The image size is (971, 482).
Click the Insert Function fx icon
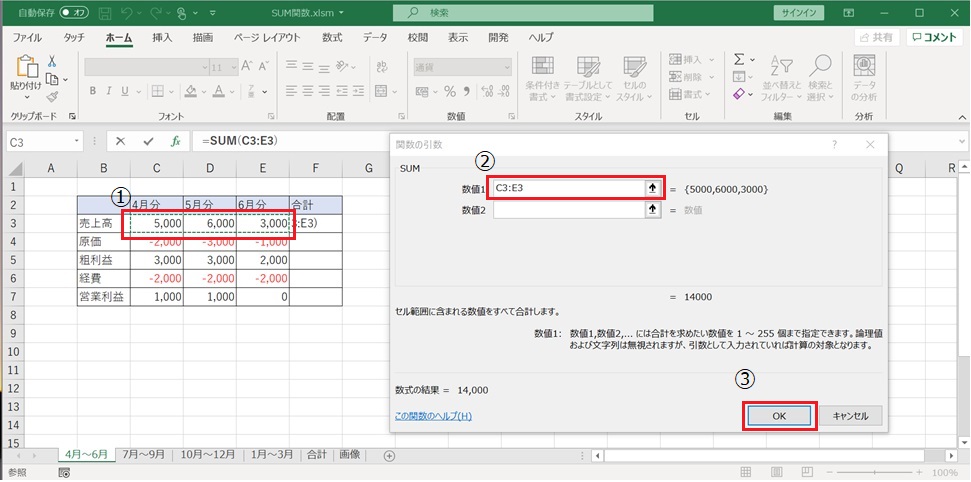[x=175, y=141]
